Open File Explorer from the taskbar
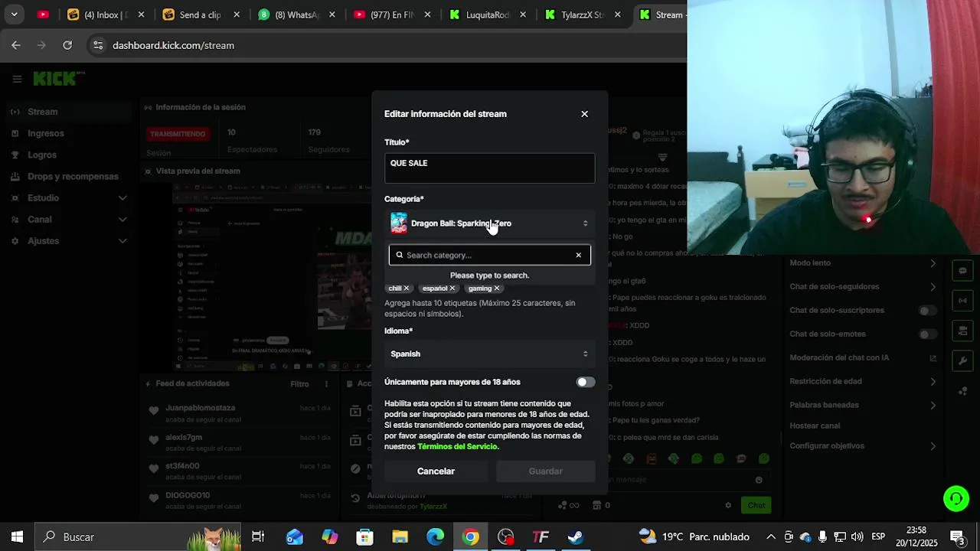980x551 pixels. [x=400, y=537]
